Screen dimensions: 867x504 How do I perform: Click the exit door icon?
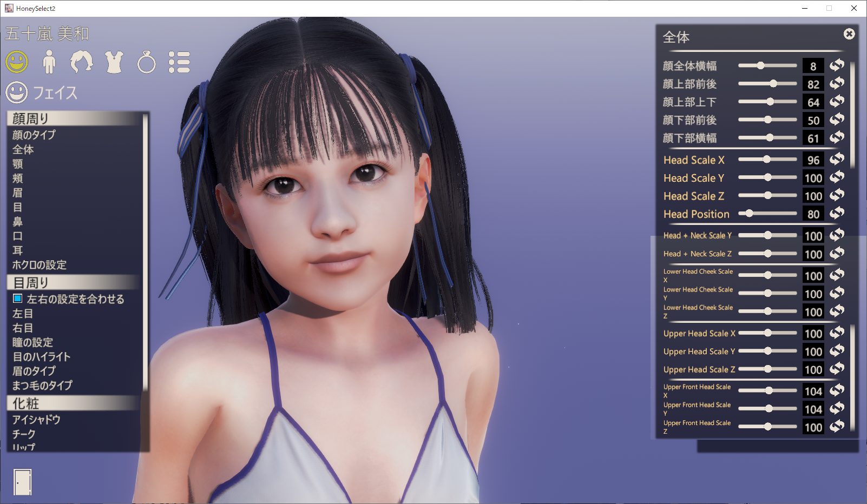(23, 482)
